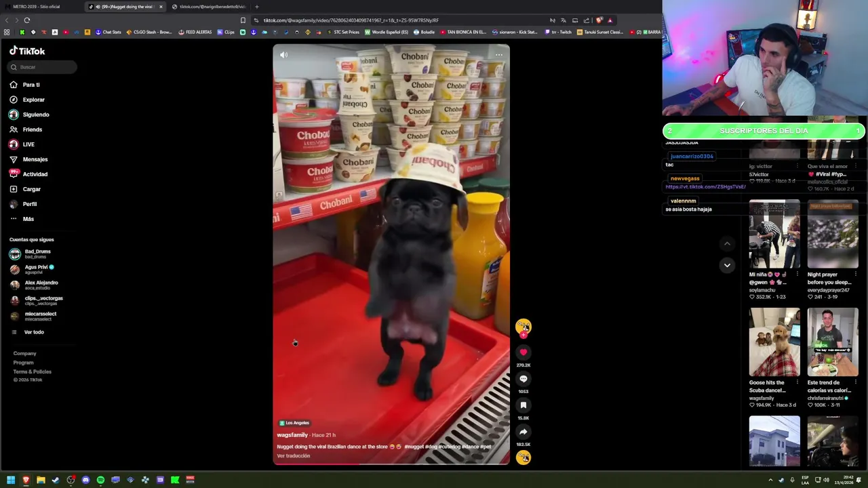Switch to the tiktok.com narigolbenedetto tab
Image resolution: width=868 pixels, height=488 pixels.
[210, 7]
